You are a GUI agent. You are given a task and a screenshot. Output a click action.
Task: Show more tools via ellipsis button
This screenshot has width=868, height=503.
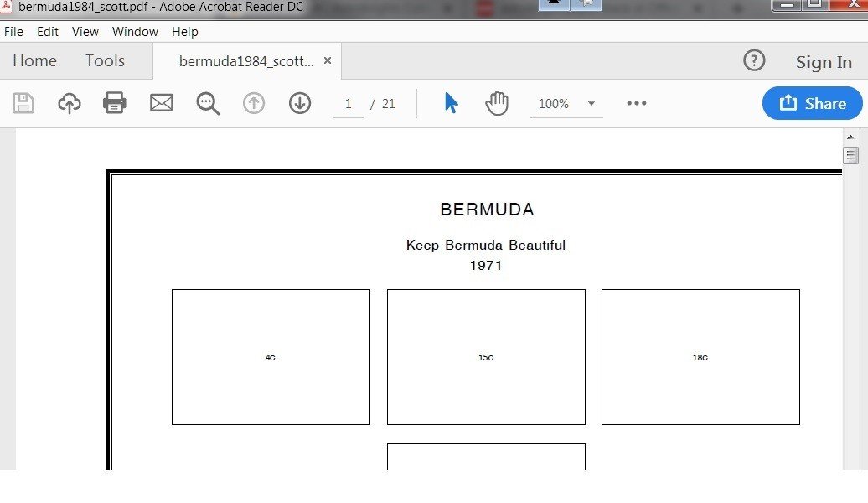(637, 103)
